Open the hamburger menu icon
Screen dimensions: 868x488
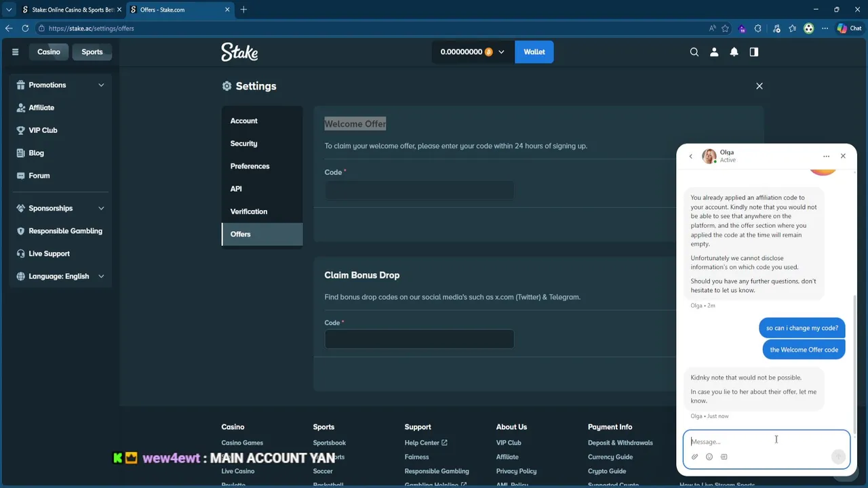tap(15, 52)
